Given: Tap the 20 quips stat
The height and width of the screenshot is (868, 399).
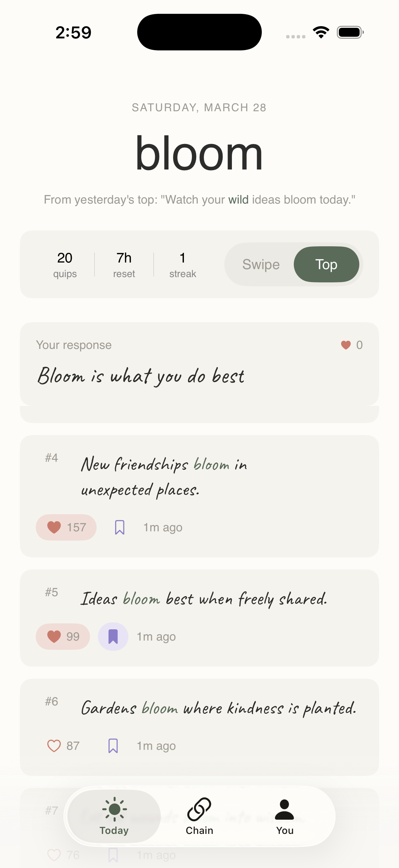Looking at the screenshot, I should pos(65,265).
